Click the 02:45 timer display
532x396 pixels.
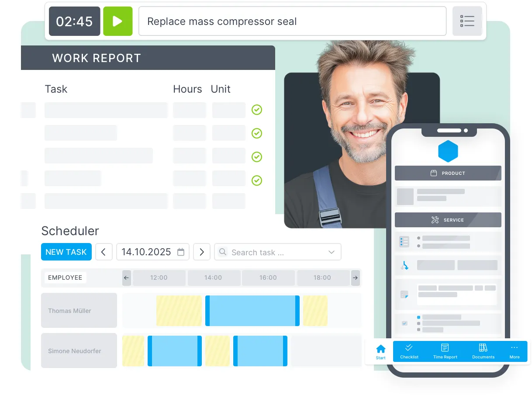75,21
